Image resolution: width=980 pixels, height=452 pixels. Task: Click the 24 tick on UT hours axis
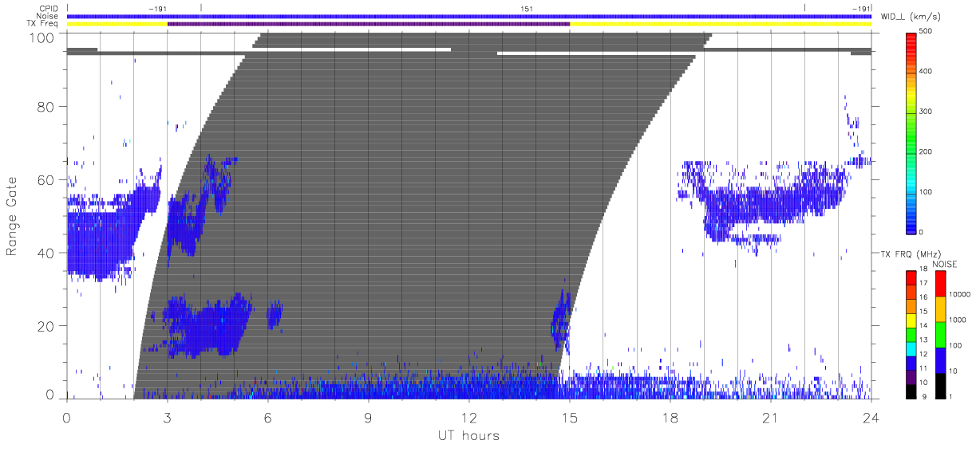(871, 417)
